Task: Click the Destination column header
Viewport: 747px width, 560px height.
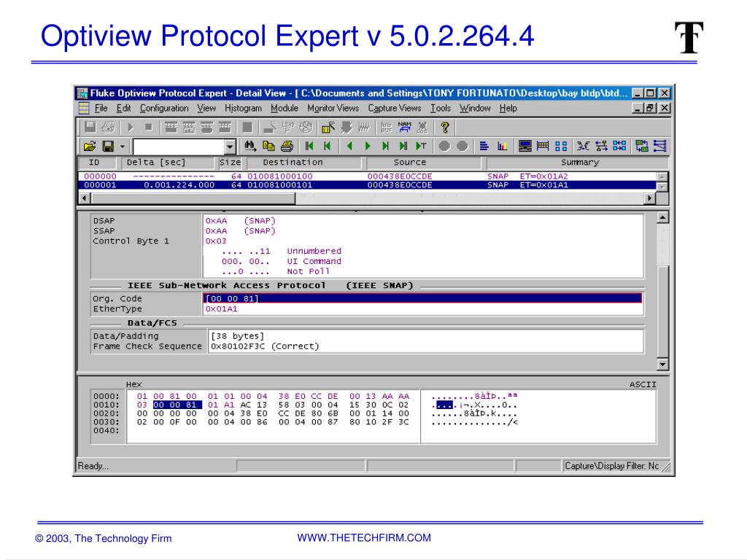Action: pos(303,163)
